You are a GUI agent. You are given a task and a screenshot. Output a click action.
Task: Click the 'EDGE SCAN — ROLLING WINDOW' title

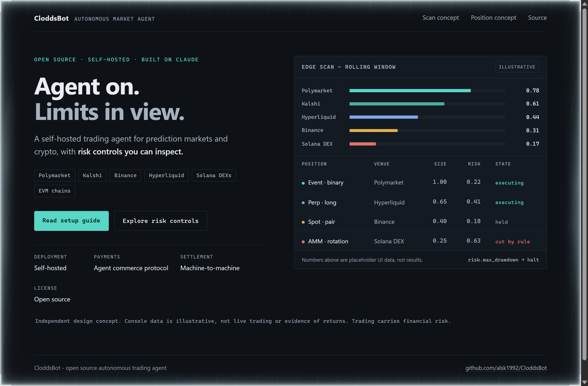tap(349, 67)
